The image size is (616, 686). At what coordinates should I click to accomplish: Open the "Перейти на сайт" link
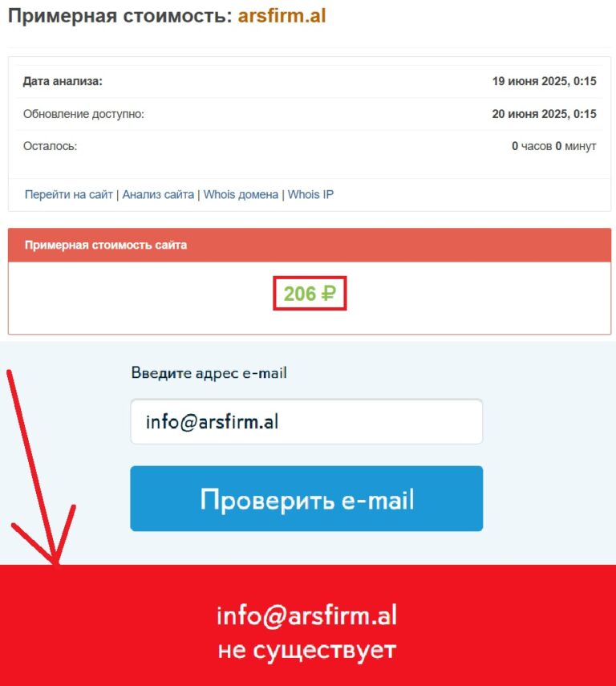[x=69, y=194]
